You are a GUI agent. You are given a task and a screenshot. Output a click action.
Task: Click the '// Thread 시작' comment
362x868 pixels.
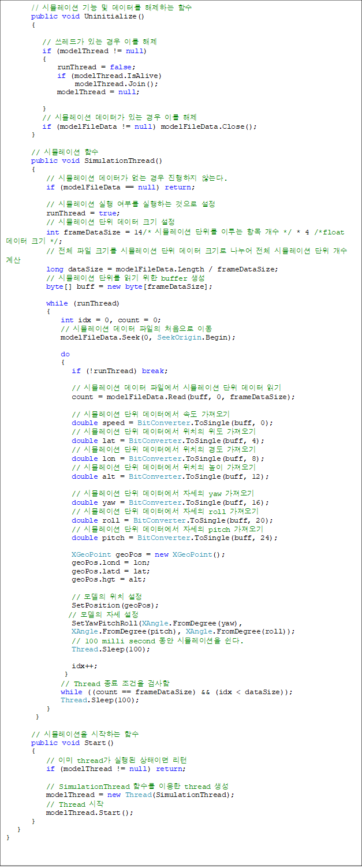coord(75,804)
